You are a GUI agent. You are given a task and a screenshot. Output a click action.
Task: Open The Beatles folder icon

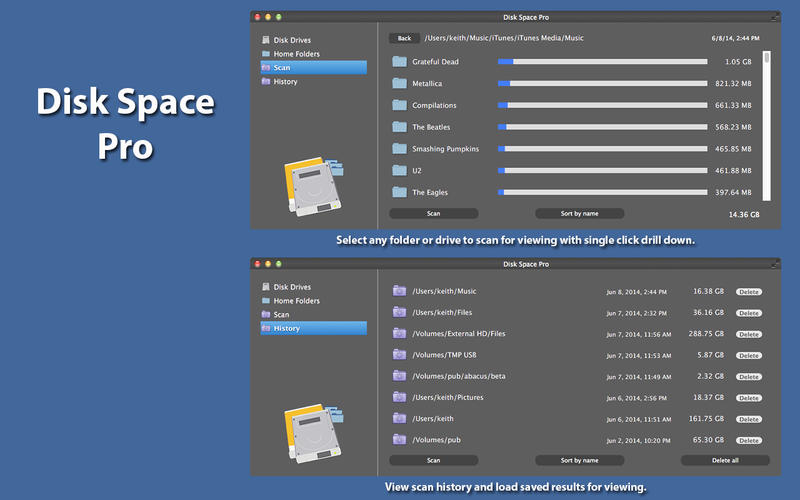click(399, 127)
